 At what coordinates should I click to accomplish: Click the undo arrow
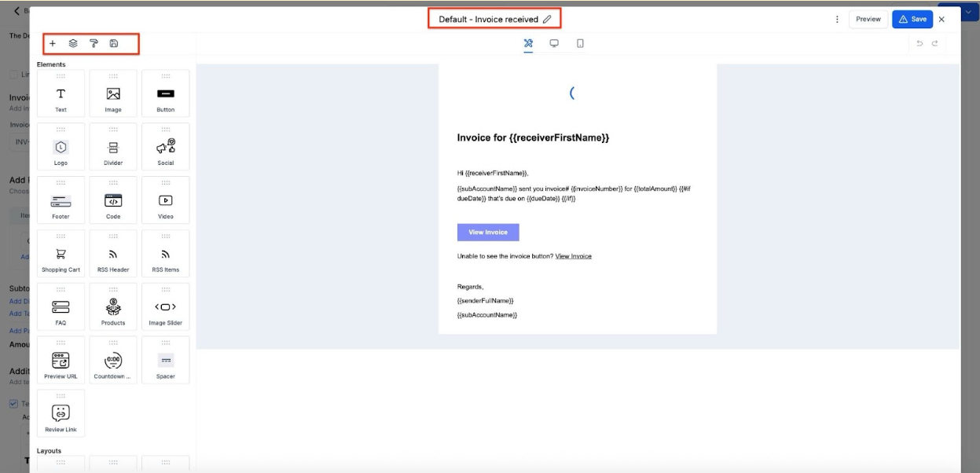[919, 43]
